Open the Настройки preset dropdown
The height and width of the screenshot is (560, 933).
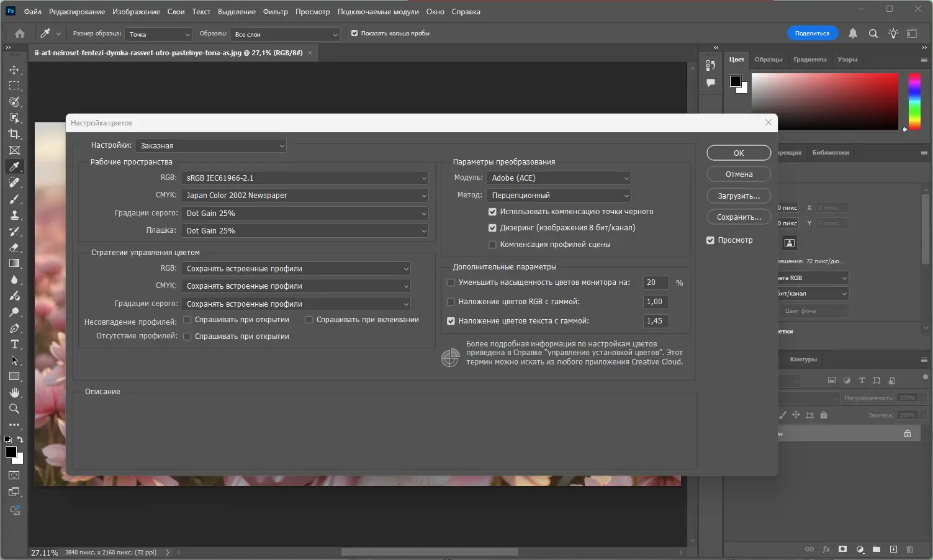(210, 145)
